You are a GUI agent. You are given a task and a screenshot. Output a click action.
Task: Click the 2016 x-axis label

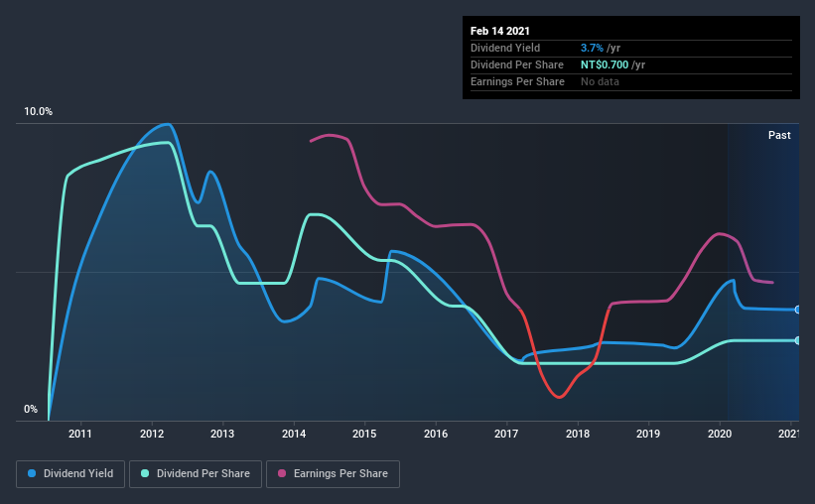coord(436,434)
